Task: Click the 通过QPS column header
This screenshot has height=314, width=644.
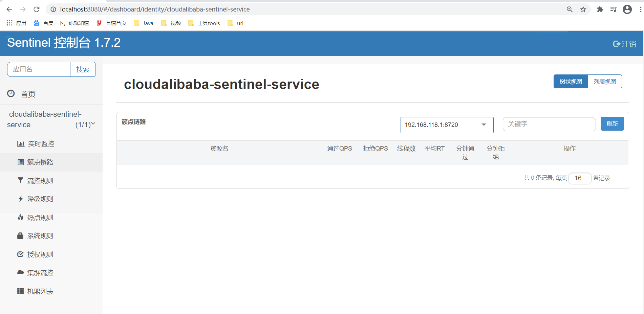Action: 340,149
